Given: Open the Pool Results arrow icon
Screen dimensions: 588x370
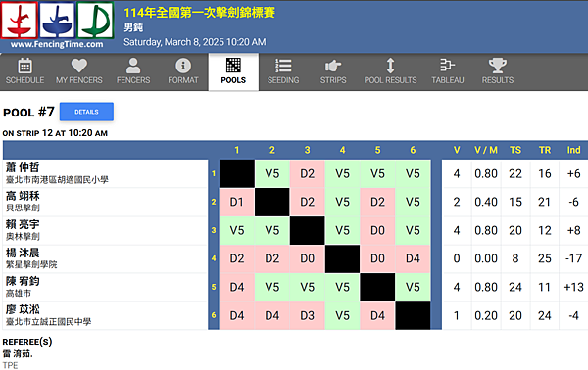Looking at the screenshot, I should coord(390,66).
